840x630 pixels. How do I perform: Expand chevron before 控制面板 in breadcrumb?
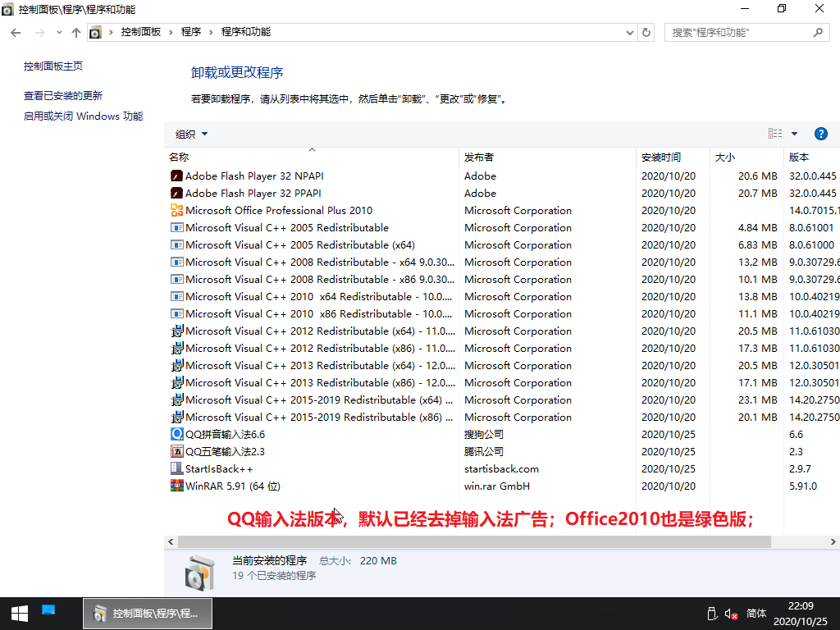[x=111, y=33]
